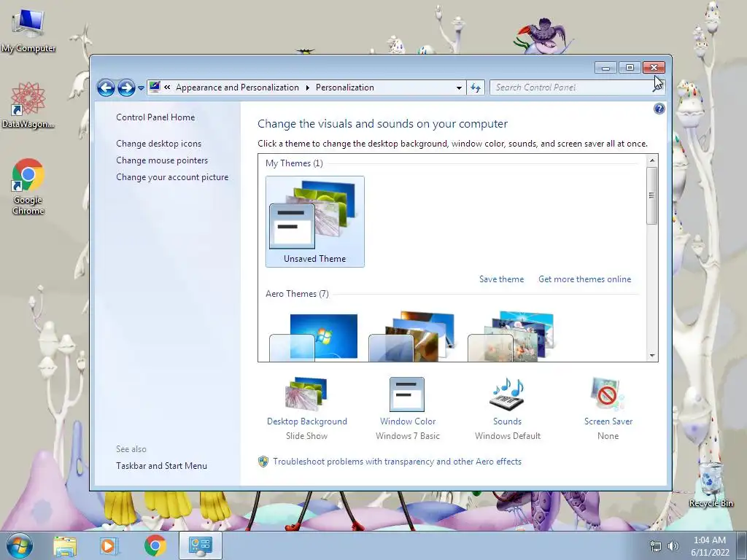The height and width of the screenshot is (560, 747).
Task: Click the volume speaker tray icon
Action: pyautogui.click(x=673, y=546)
